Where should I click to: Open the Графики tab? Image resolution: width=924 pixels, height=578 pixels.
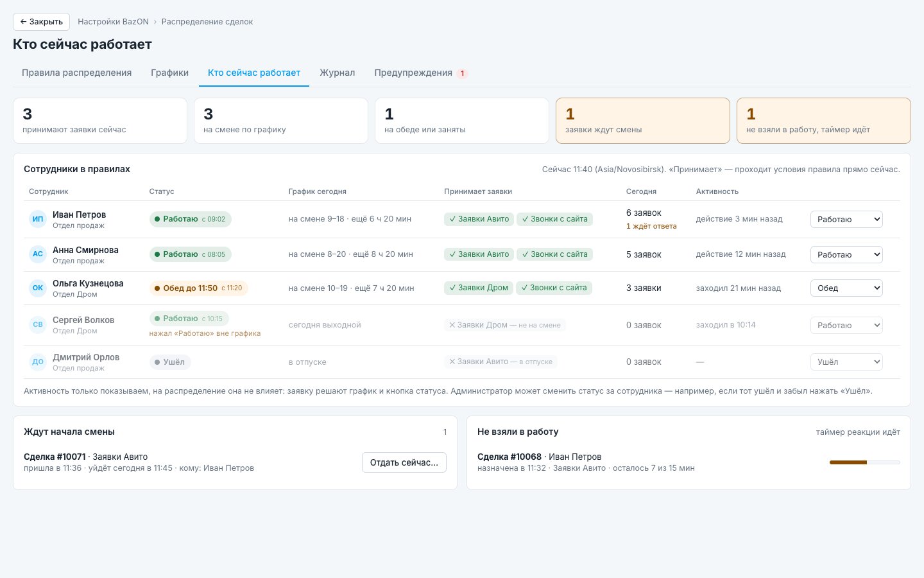click(x=170, y=73)
